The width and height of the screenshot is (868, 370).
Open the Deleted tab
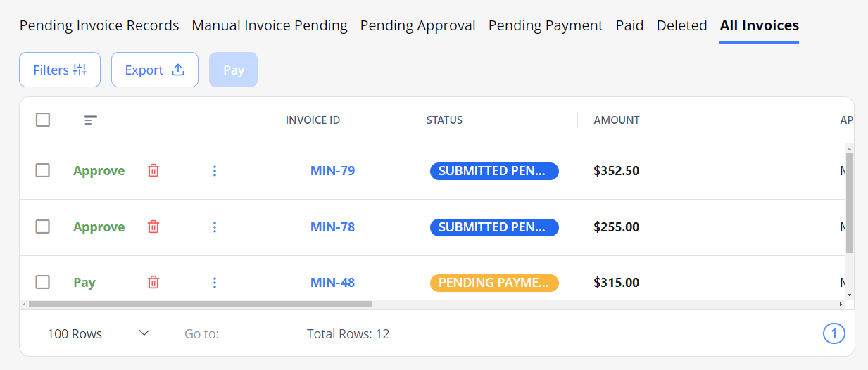(681, 25)
